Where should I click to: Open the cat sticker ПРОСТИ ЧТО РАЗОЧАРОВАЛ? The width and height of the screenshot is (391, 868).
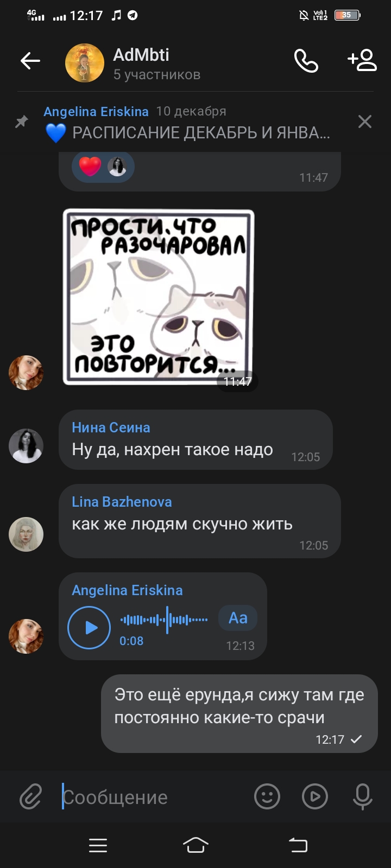[x=159, y=297]
